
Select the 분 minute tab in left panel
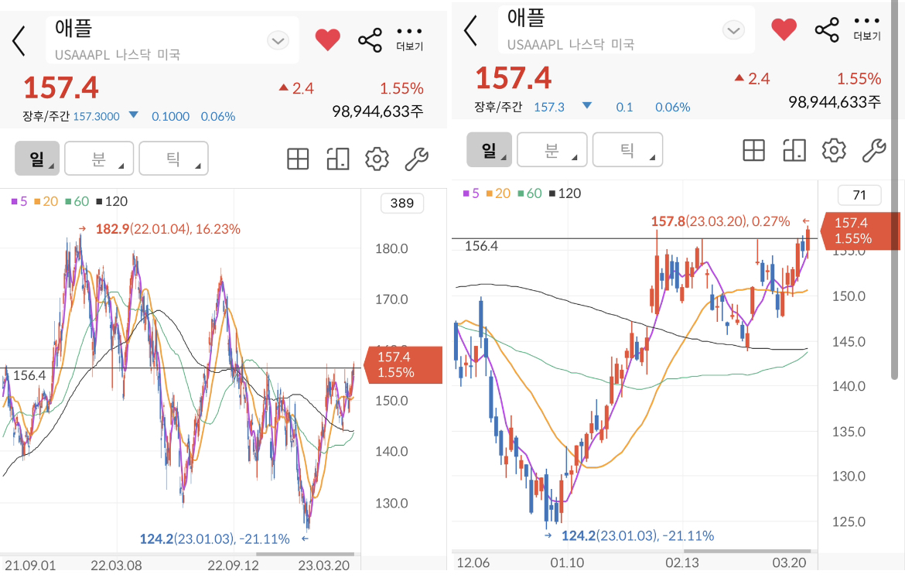click(x=99, y=158)
